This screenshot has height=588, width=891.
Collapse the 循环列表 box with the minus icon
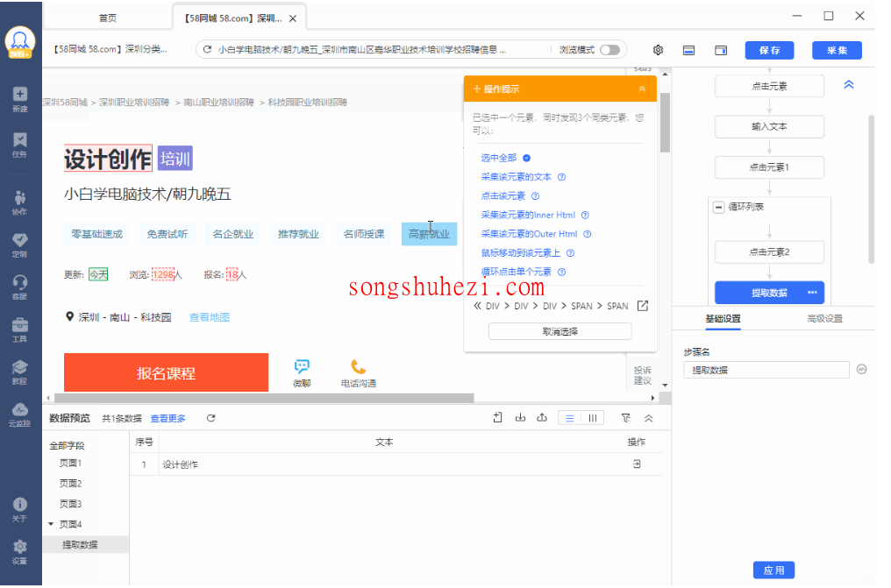point(719,207)
